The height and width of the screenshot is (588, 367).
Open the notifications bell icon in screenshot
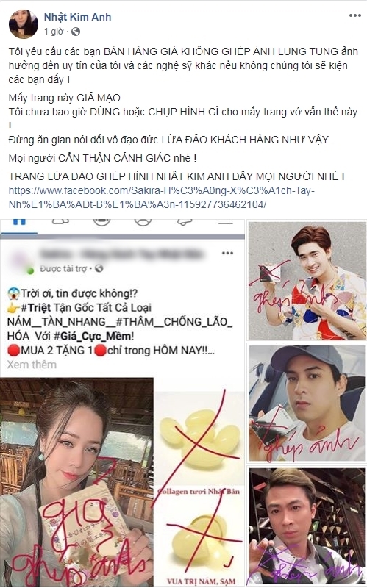[x=185, y=222]
